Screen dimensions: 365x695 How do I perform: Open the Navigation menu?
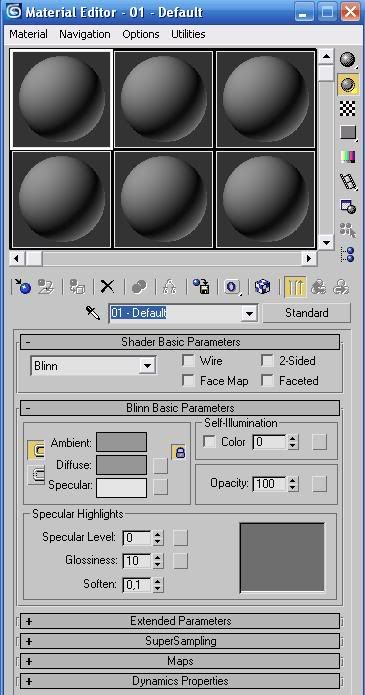[85, 34]
